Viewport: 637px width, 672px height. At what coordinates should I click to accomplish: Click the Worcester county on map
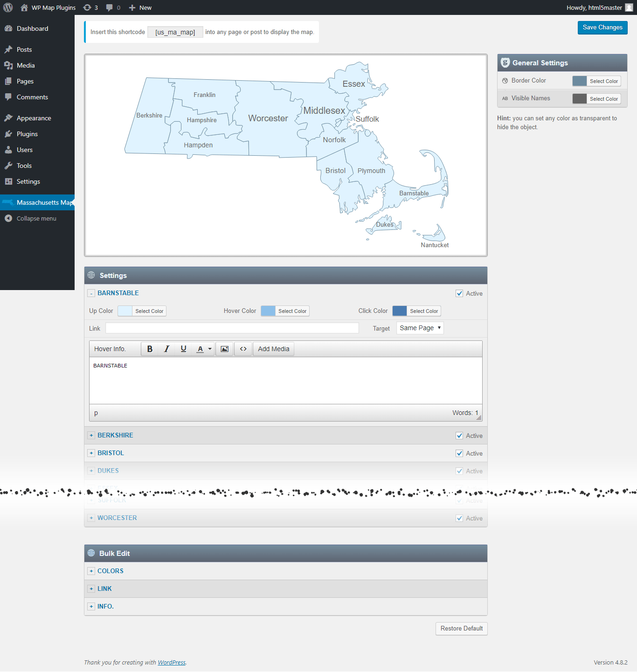268,118
